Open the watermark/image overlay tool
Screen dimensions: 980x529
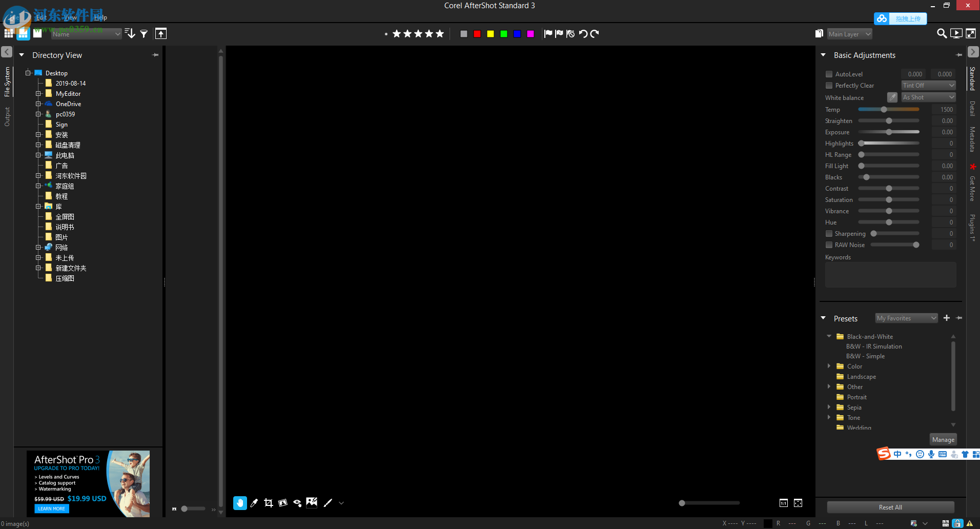312,502
